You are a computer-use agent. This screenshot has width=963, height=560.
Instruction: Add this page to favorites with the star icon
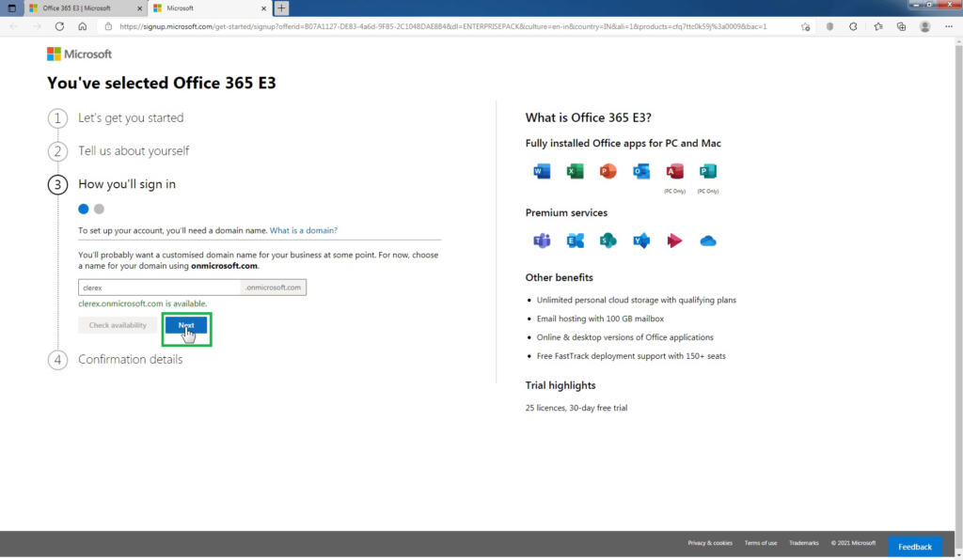pyautogui.click(x=805, y=26)
